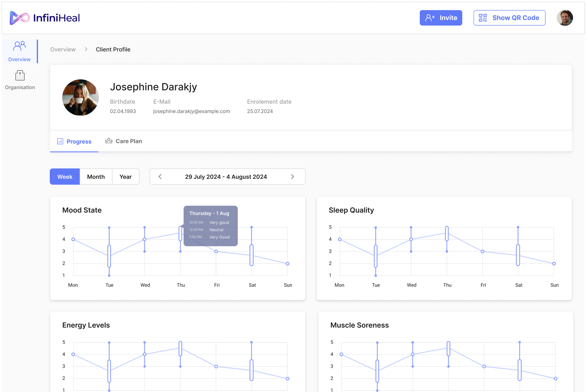The width and height of the screenshot is (588, 392).
Task: Go to next week arrow
Action: [x=292, y=176]
